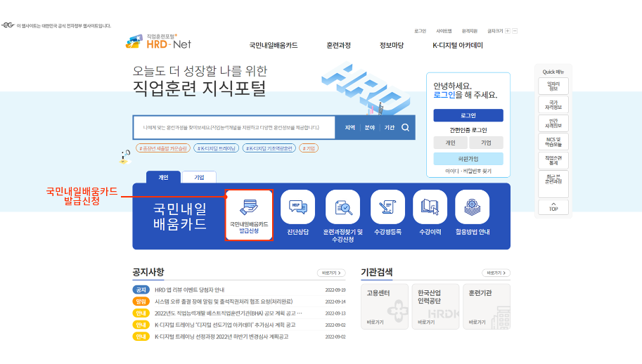642x364 pixels.
Task: Open the 원격지원 link
Action: coord(470,31)
